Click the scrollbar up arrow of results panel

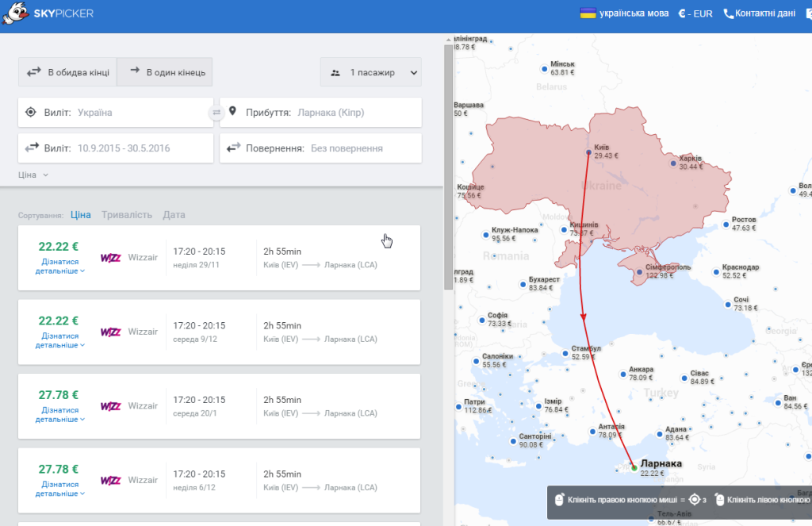(449, 40)
